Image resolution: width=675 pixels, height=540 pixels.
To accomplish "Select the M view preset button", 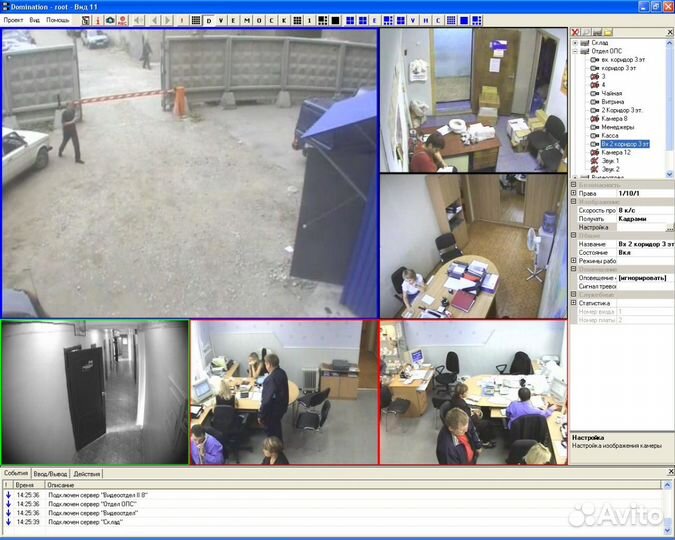I will point(246,20).
